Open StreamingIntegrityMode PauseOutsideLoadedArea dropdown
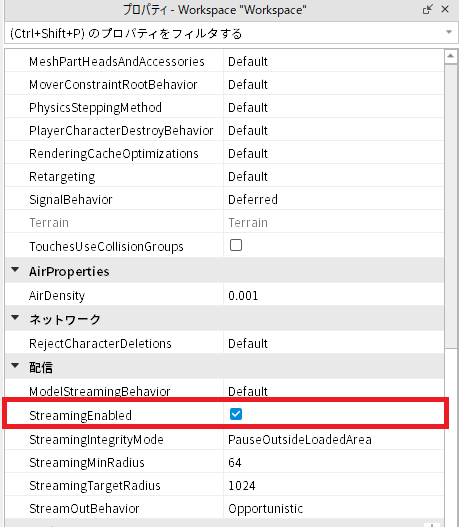 tap(334, 439)
